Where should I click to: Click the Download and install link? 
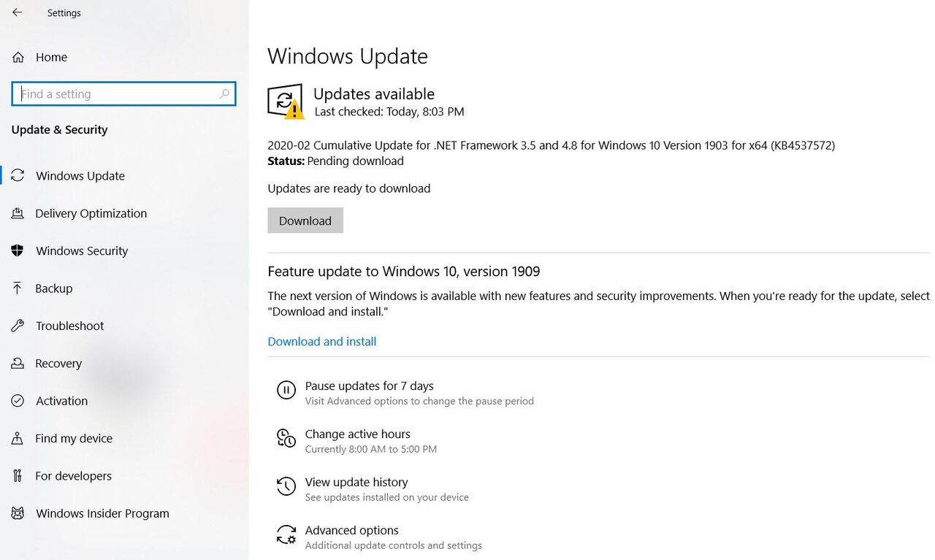(322, 342)
